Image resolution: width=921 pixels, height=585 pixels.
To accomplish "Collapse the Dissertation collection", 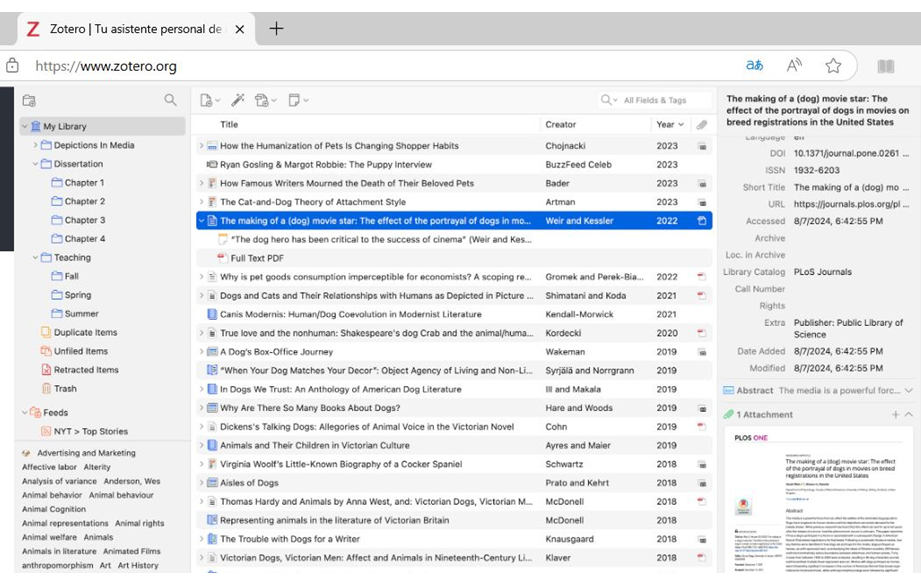I will 35,164.
